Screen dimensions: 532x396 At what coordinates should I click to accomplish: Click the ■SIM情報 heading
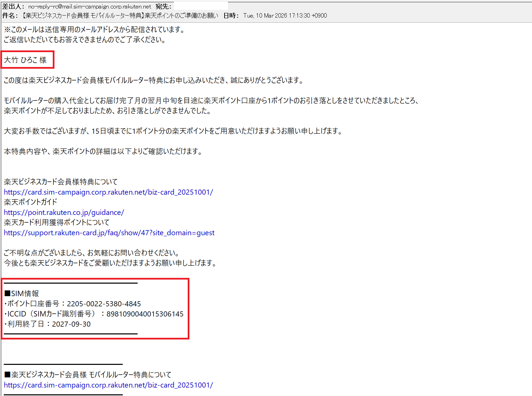pyautogui.click(x=22, y=293)
